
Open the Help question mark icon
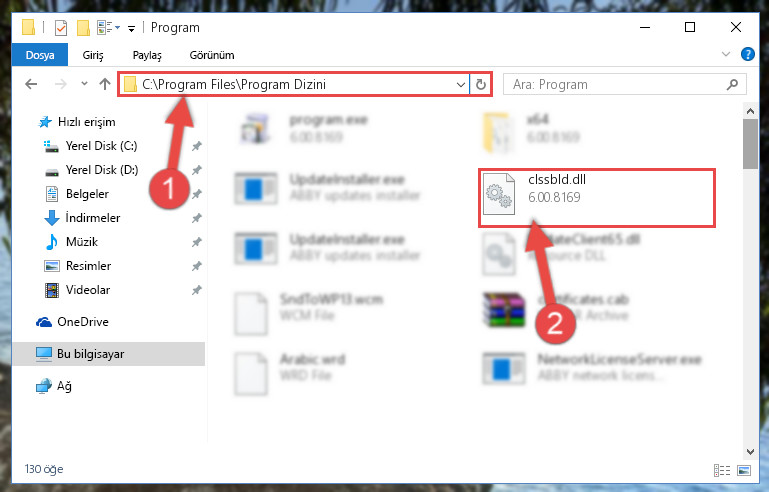(x=747, y=54)
